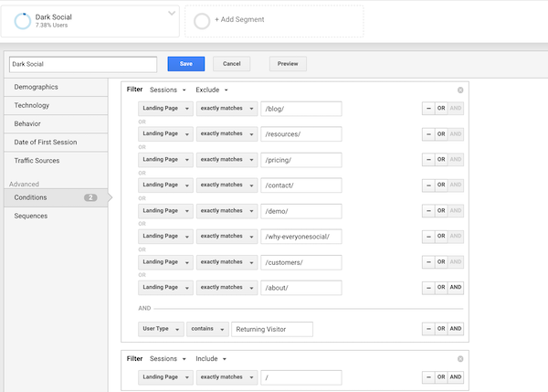This screenshot has width=548, height=392.
Task: Click the Returning Visitor value field
Action: 272,329
